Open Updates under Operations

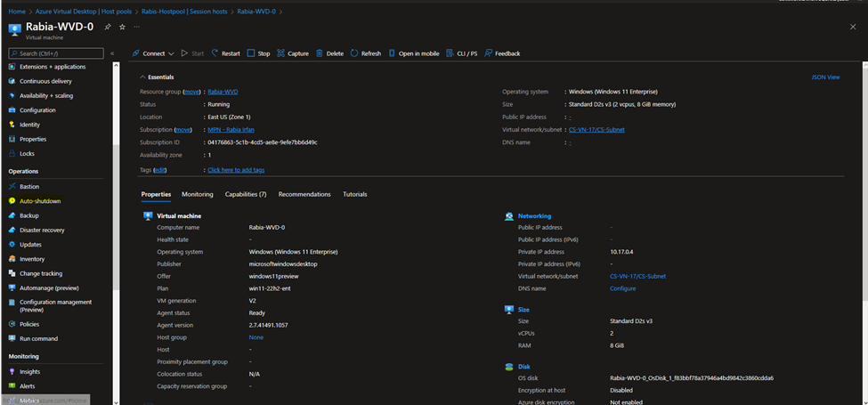point(30,245)
